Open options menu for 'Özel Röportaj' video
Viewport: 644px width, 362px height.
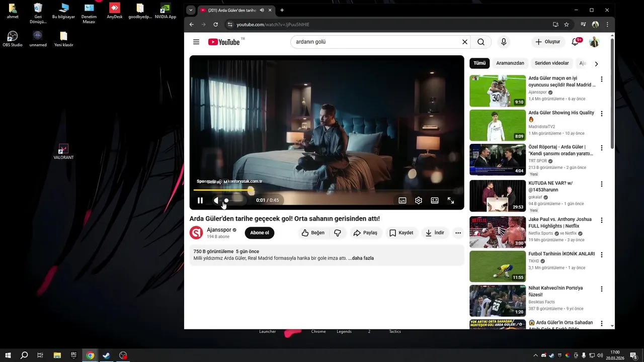(601, 148)
